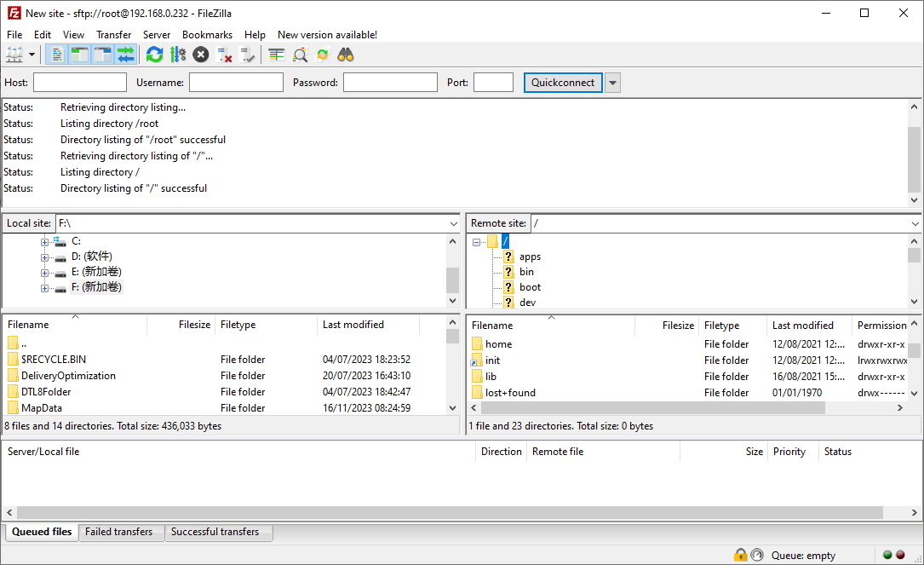Image resolution: width=924 pixels, height=565 pixels.
Task: Cancel current operation
Action: (x=201, y=55)
